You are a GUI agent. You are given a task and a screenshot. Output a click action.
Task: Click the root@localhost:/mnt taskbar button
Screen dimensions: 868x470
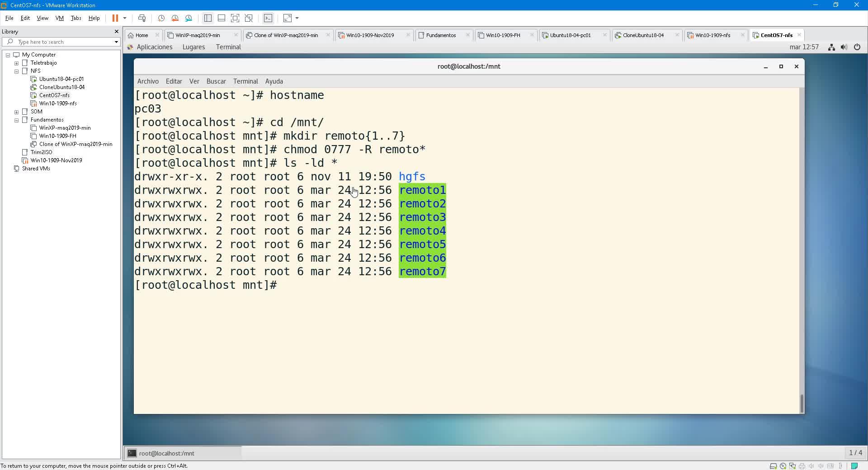tap(183, 453)
